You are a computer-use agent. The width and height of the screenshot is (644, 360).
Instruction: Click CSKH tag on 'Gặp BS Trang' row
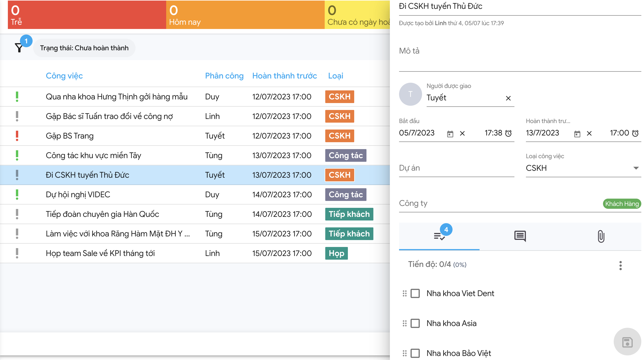click(x=339, y=136)
